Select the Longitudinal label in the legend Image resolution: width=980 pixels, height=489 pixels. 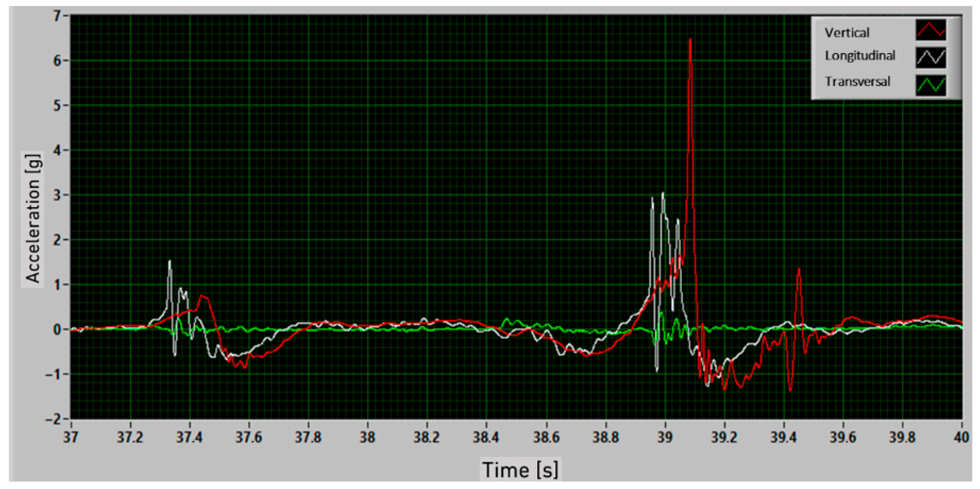click(x=860, y=56)
